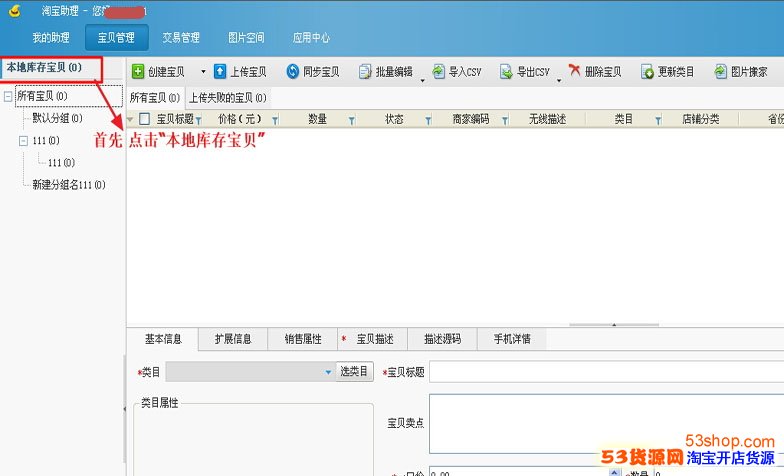This screenshot has width=784, height=476.
Task: Open the 批量编辑 dropdown arrow
Action: pos(422,80)
